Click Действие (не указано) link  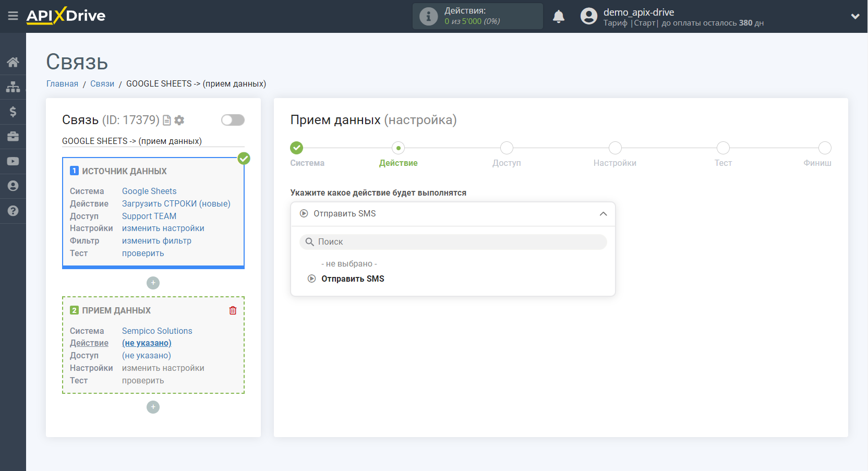point(147,343)
